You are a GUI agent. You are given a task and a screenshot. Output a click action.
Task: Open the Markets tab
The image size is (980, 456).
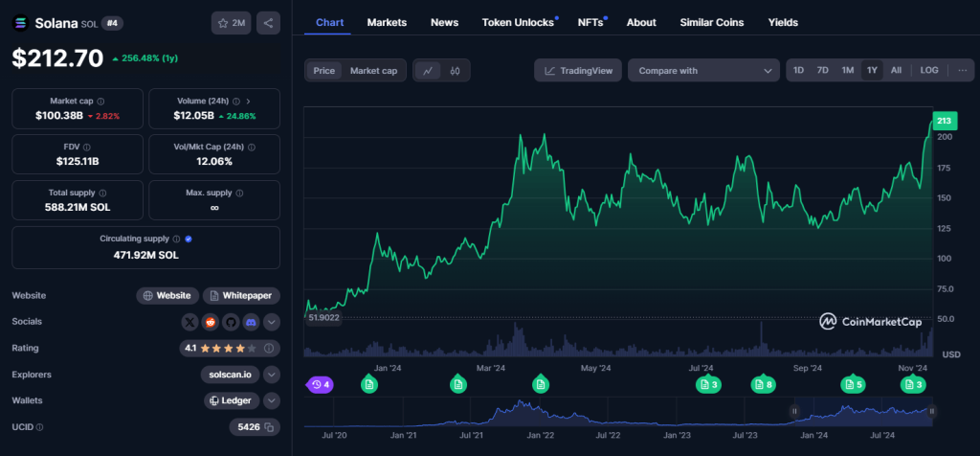pyautogui.click(x=387, y=23)
